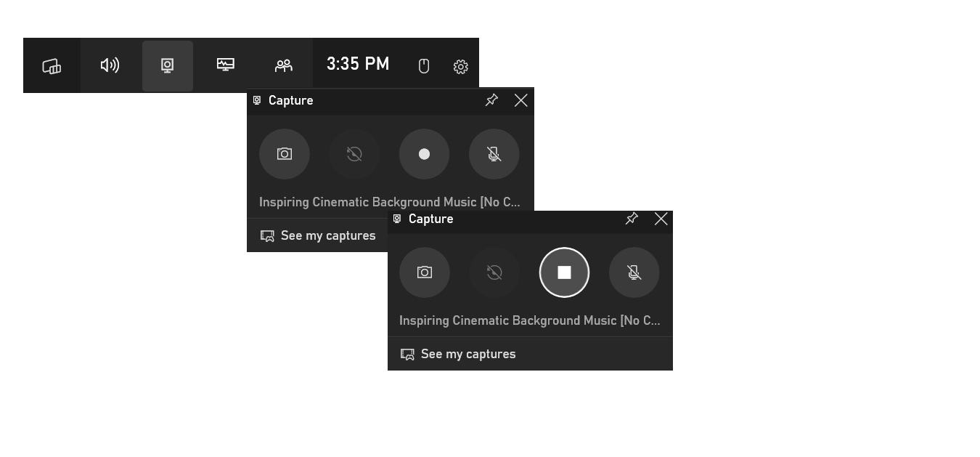Start recording with the round dot button
Viewport: 980px width, 457px height.
click(424, 154)
